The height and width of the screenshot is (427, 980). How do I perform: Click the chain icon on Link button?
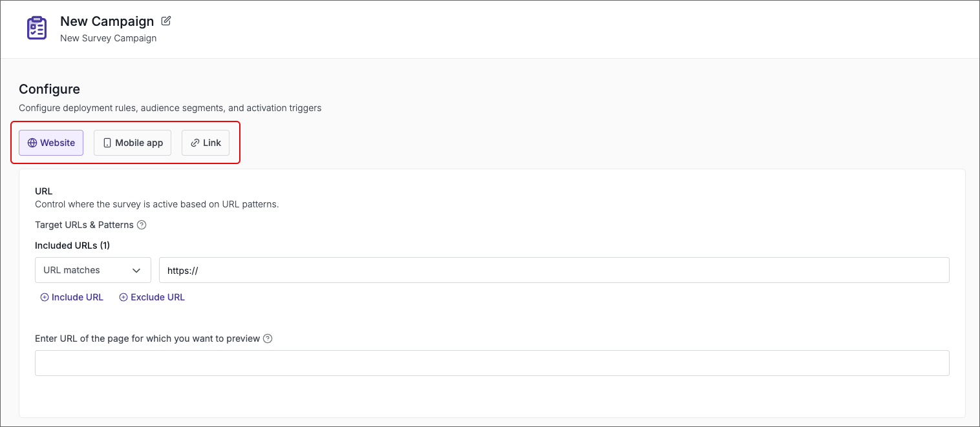(195, 143)
